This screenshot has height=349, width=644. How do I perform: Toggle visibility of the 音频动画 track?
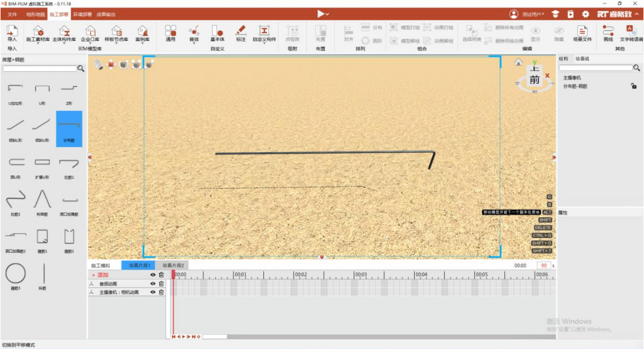(x=153, y=283)
